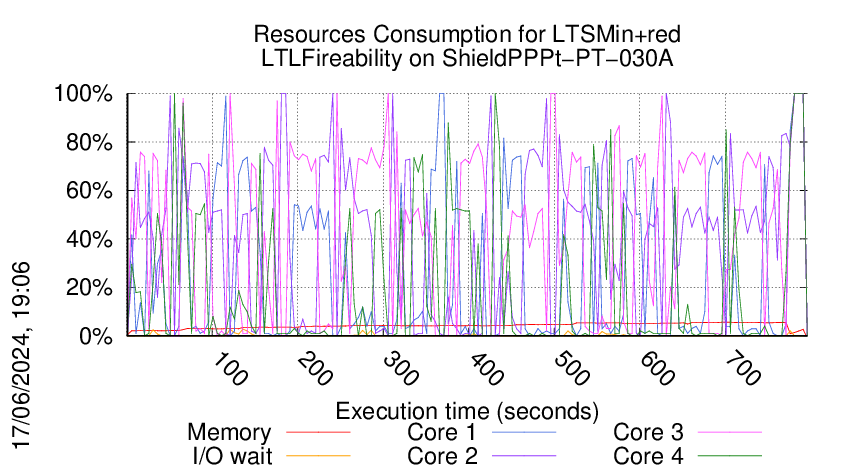Click the 'Execution time (seconds)' axis label

(467, 412)
